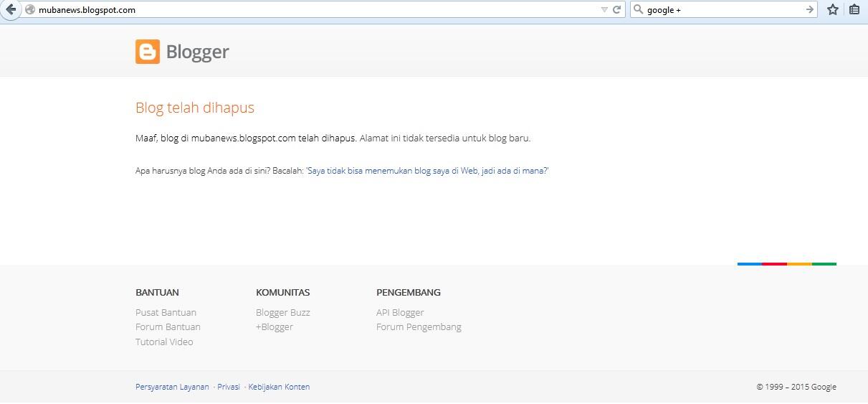Go back using the browser back arrow
The image size is (868, 404).
pos(10,10)
